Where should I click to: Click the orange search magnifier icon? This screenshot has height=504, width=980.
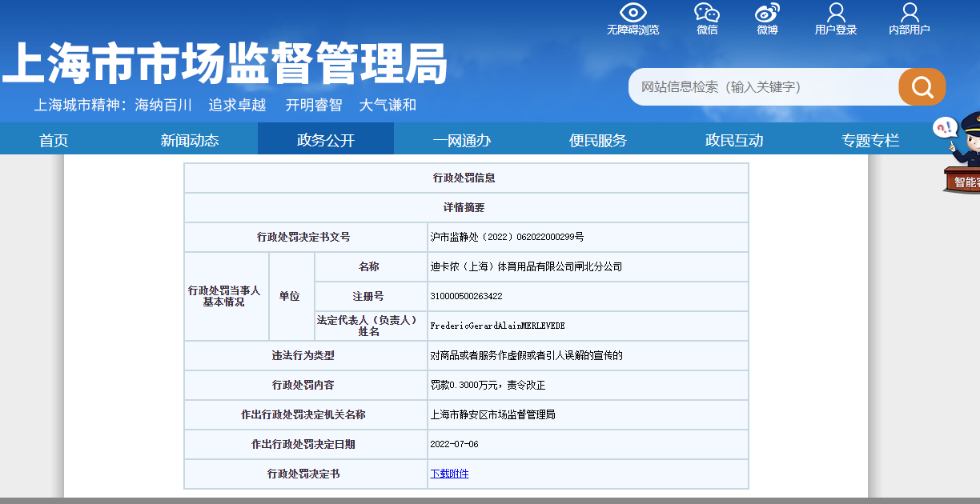[x=922, y=86]
